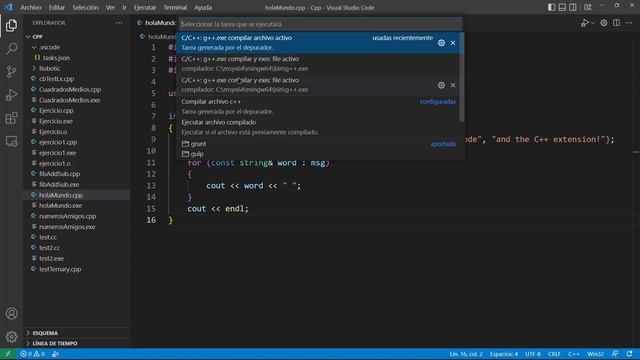Open notifications bell in status bar
Screen dimensions: 640x360
[x=629, y=354]
